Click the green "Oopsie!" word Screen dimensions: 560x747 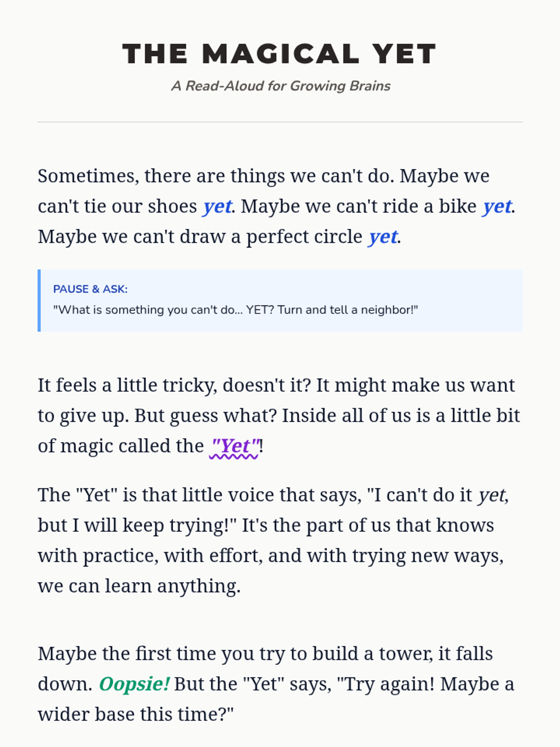[x=134, y=684]
